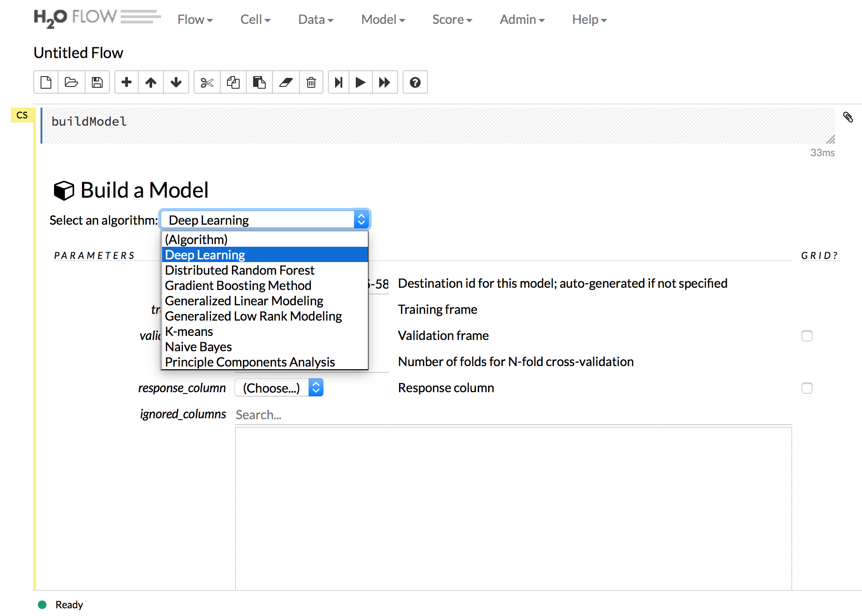Enable grid checkbox for Validation frame

[807, 336]
